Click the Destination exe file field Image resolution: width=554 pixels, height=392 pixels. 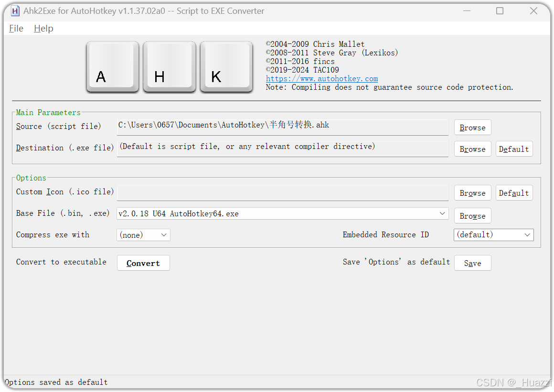pos(283,148)
